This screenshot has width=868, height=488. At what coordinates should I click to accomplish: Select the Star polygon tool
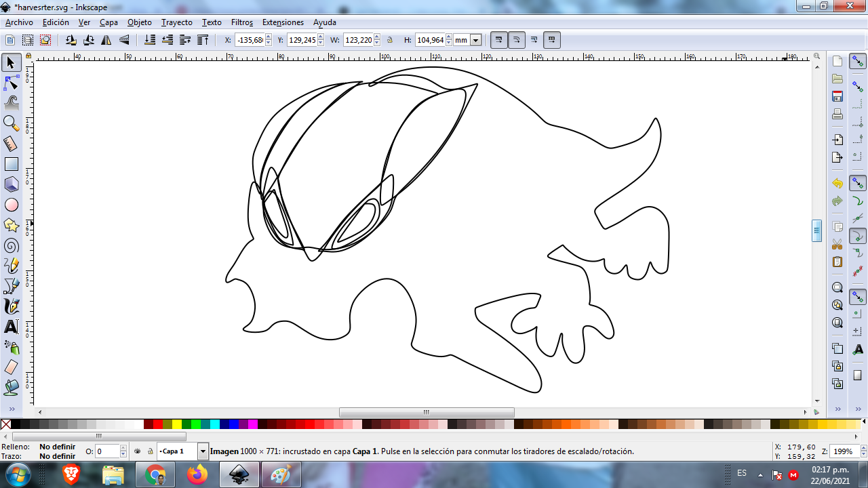11,225
